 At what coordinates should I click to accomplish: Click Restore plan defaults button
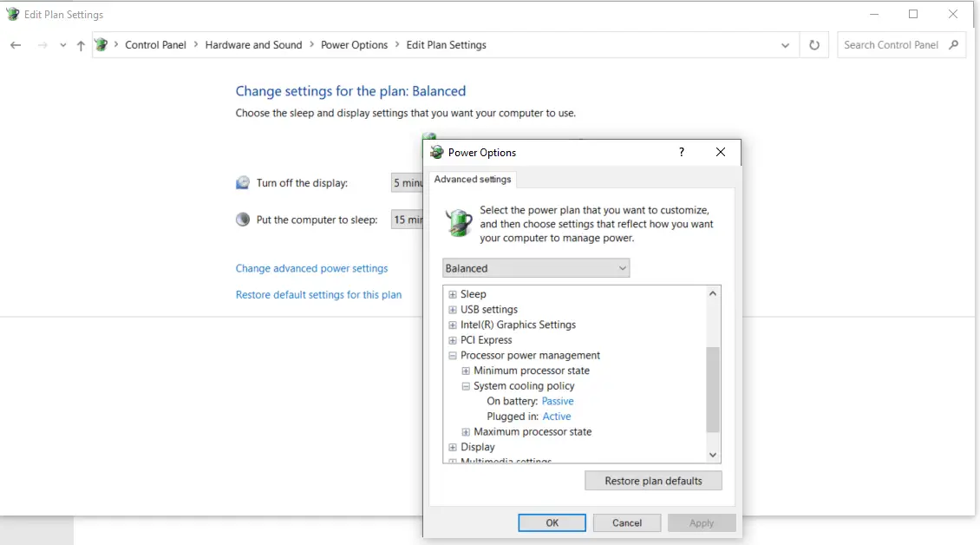tap(653, 481)
